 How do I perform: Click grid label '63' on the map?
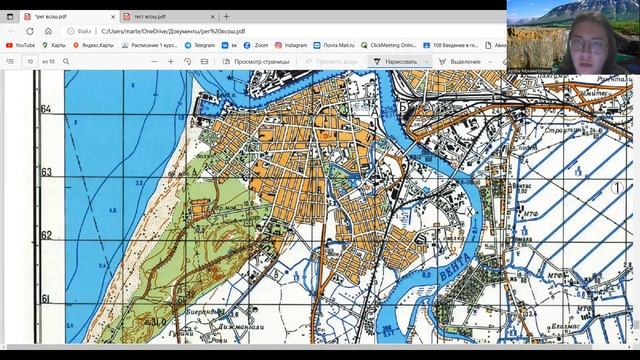pyautogui.click(x=47, y=172)
